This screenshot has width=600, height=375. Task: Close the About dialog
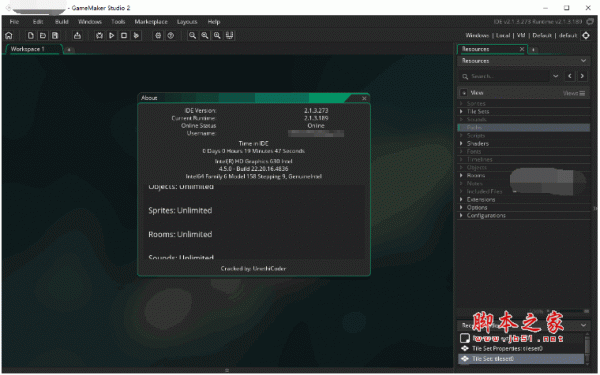(x=364, y=98)
